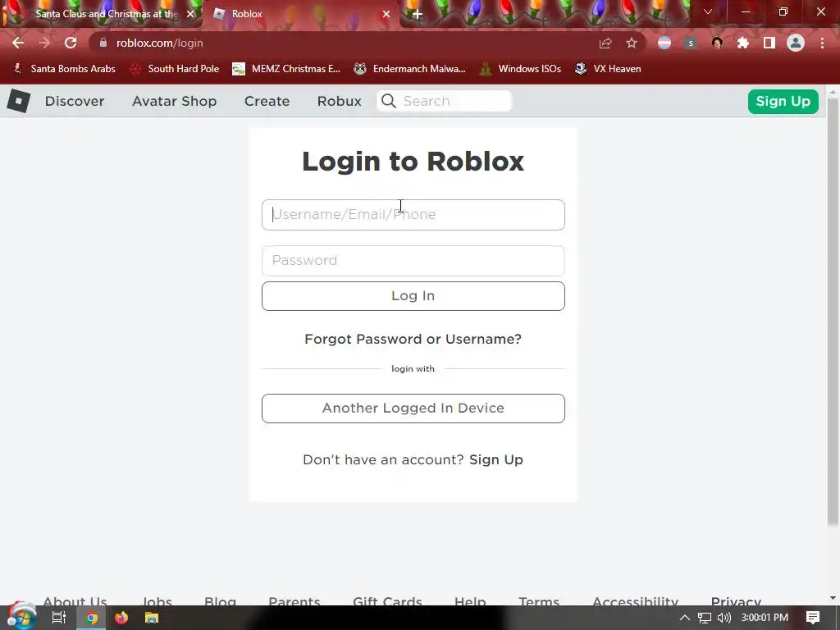Close the Santa Claus and Christmas tab
840x630 pixels.
pos(190,14)
